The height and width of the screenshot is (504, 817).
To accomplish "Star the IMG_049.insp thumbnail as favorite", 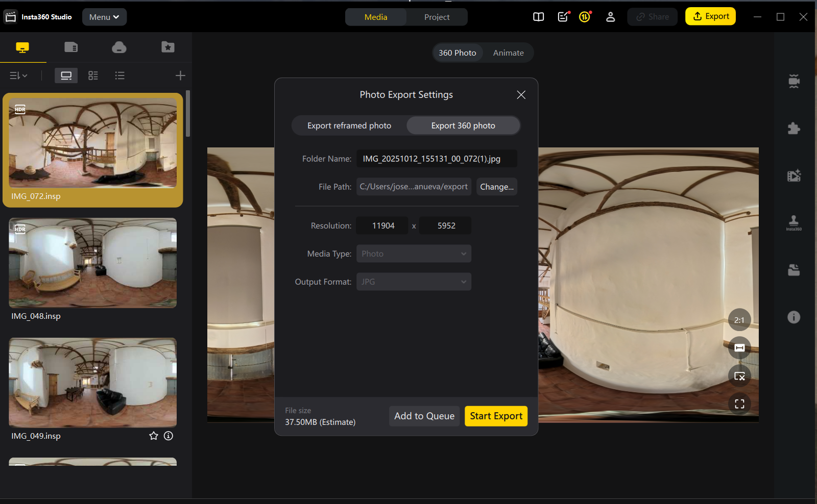I will click(x=154, y=436).
